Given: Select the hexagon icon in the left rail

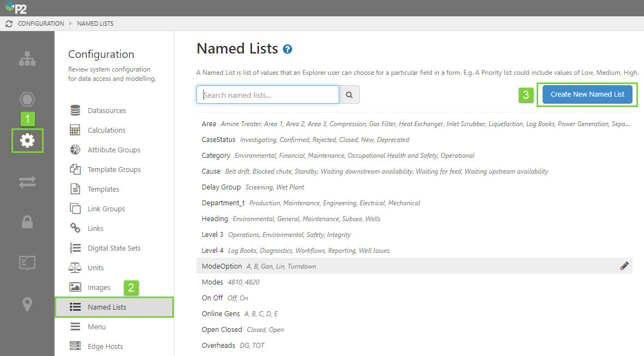Looking at the screenshot, I should pyautogui.click(x=27, y=99).
